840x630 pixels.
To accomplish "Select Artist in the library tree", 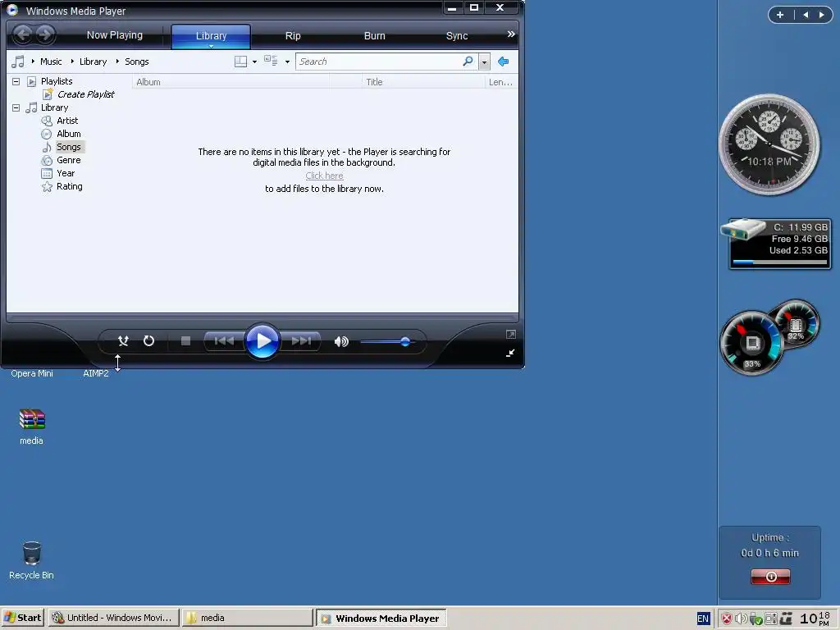I will pos(67,121).
